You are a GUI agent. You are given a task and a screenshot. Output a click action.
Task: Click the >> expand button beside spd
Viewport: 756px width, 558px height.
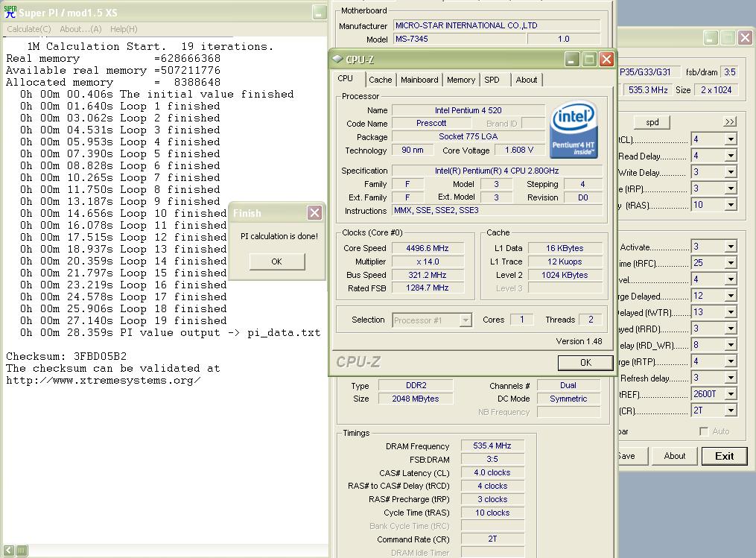(729, 121)
